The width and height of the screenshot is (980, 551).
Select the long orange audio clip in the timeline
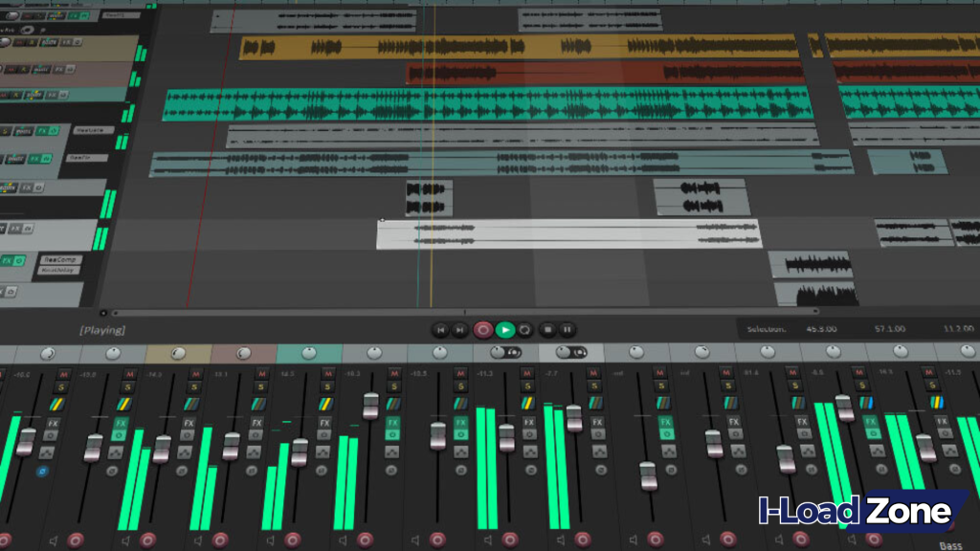(517, 46)
